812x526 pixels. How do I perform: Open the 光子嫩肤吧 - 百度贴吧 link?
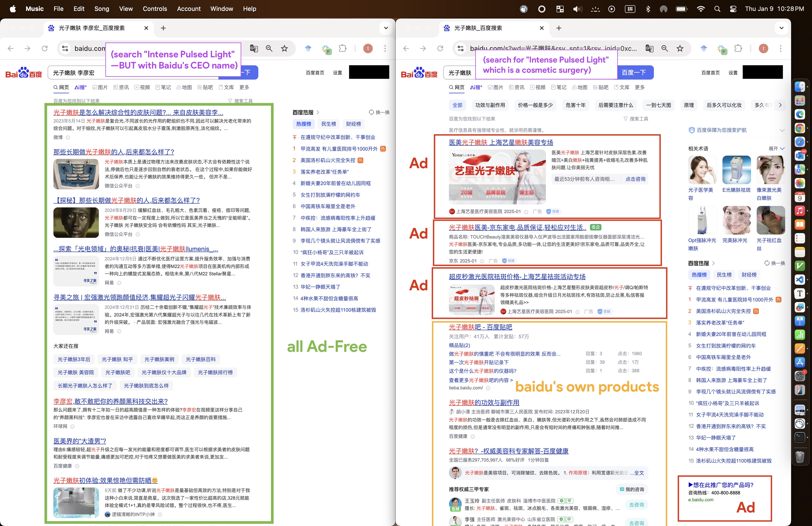(479, 327)
